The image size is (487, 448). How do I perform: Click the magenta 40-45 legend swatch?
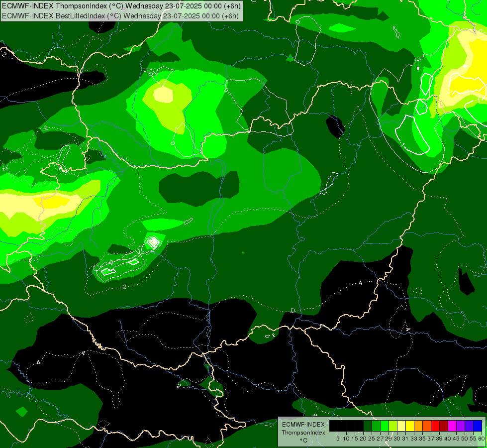point(452,426)
